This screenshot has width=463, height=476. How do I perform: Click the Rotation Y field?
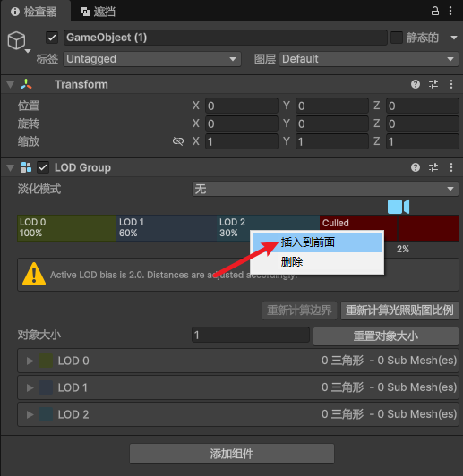coord(331,123)
